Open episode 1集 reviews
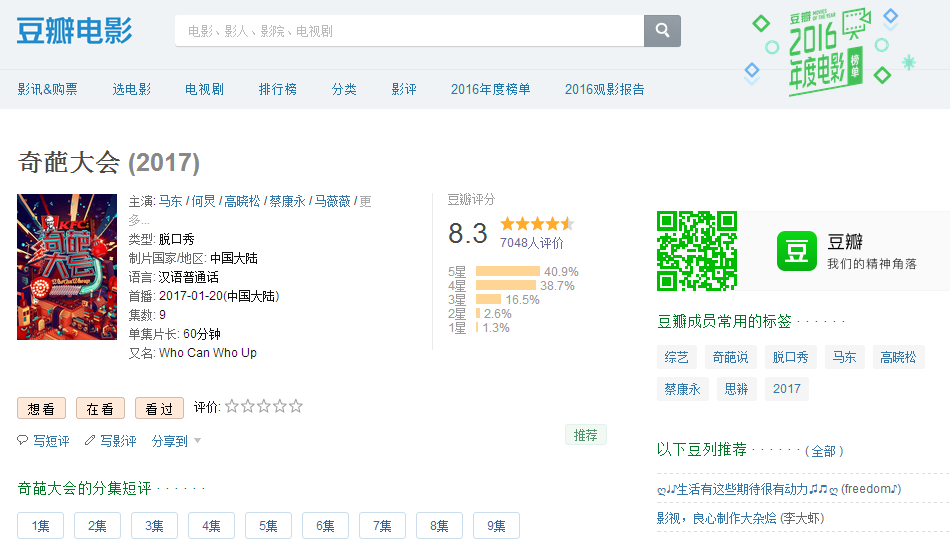The width and height of the screenshot is (950, 539). click(41, 526)
